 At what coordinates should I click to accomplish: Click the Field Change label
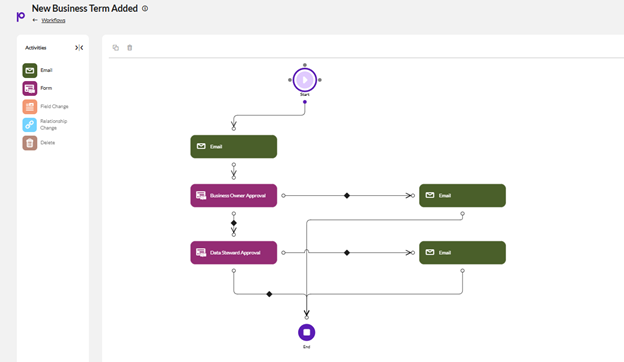pyautogui.click(x=55, y=106)
